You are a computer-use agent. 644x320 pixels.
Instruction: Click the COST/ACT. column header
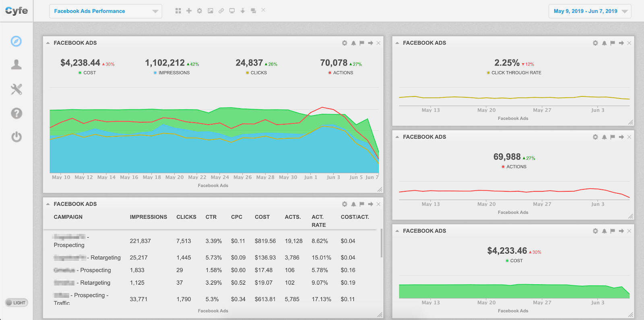click(355, 217)
